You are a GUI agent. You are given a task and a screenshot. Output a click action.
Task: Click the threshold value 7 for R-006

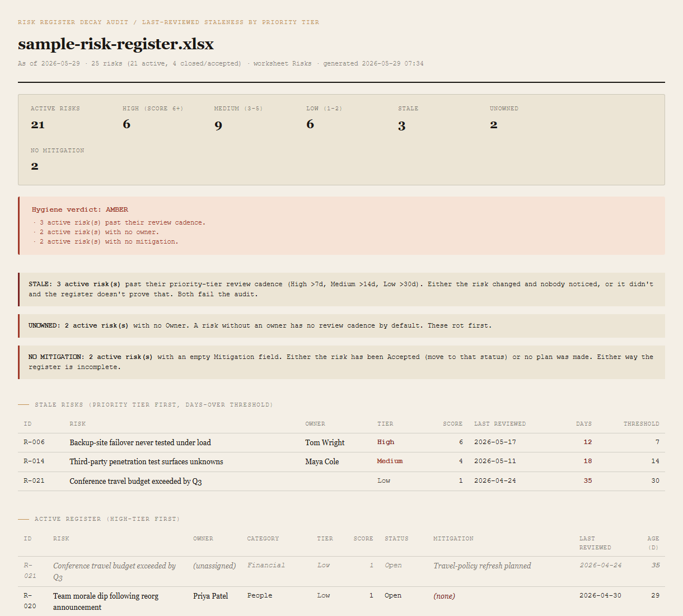point(657,442)
